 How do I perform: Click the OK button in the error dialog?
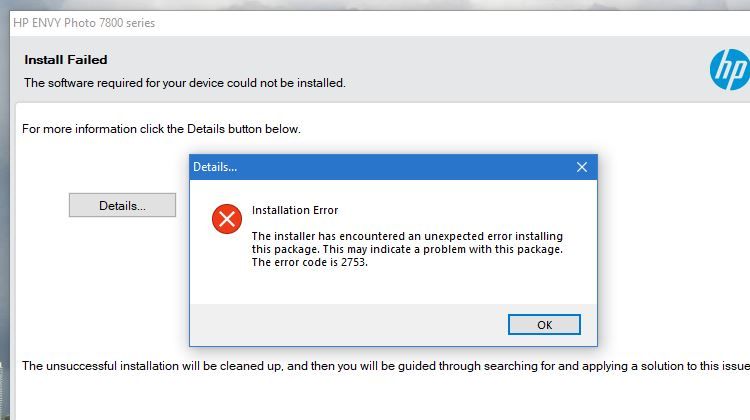(x=544, y=325)
